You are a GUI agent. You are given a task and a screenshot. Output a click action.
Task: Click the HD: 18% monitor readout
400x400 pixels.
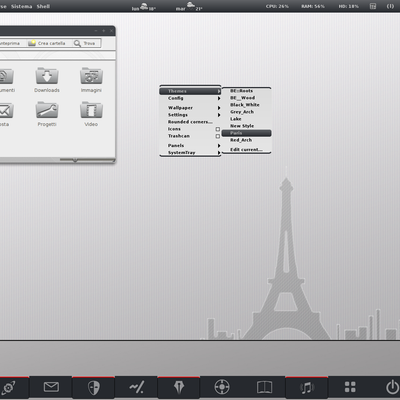coord(349,6)
